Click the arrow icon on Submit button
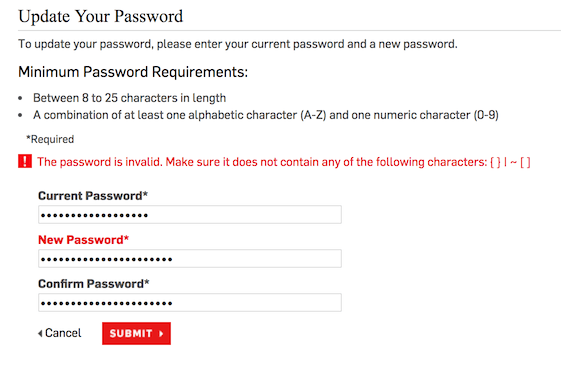Viewport: 561px width, 376px height. point(161,333)
